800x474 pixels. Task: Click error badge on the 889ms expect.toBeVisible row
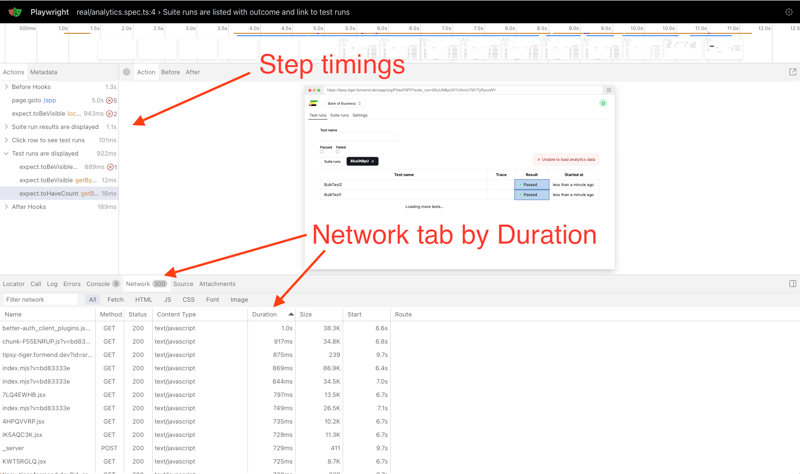tap(112, 167)
